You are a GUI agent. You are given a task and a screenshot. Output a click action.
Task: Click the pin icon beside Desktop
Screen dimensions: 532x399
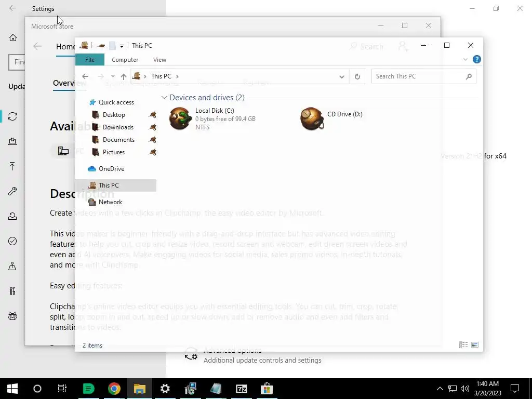152,115
